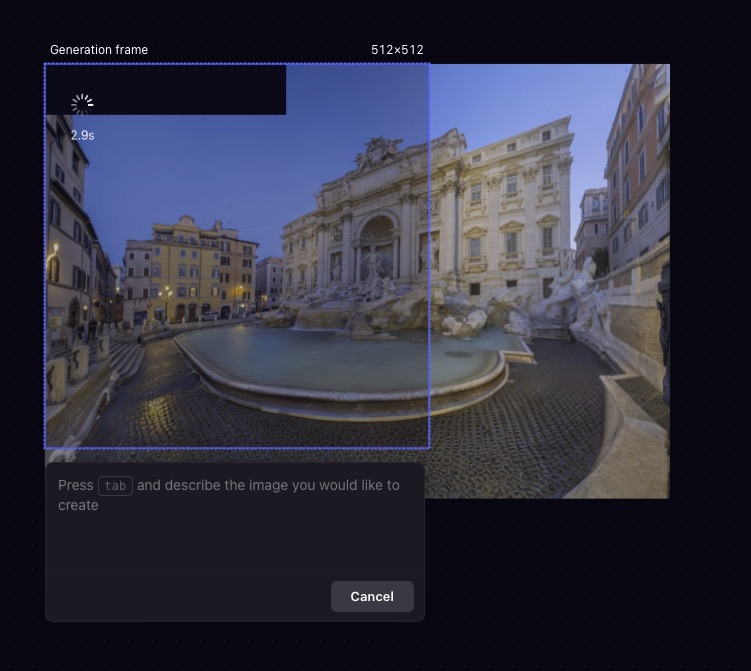The width and height of the screenshot is (751, 671).
Task: Click the loading spinner icon
Action: point(82,104)
